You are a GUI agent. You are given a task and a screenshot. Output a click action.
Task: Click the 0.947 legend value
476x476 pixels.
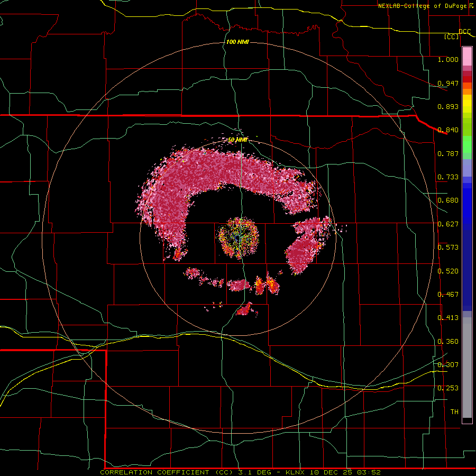point(448,83)
